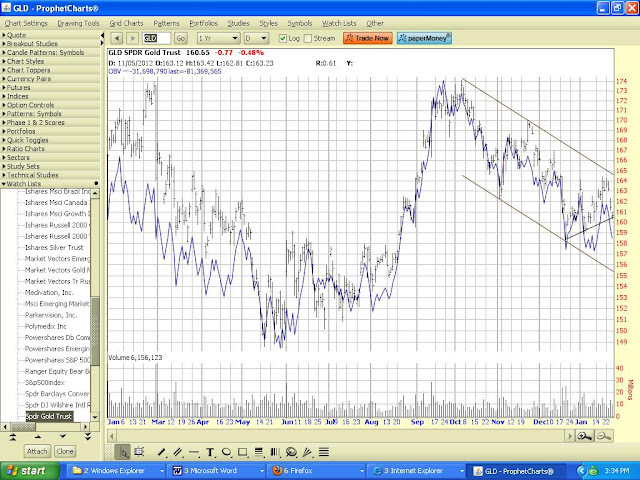Move to bottom with double down arrows
640x480 pixels.
(88, 437)
